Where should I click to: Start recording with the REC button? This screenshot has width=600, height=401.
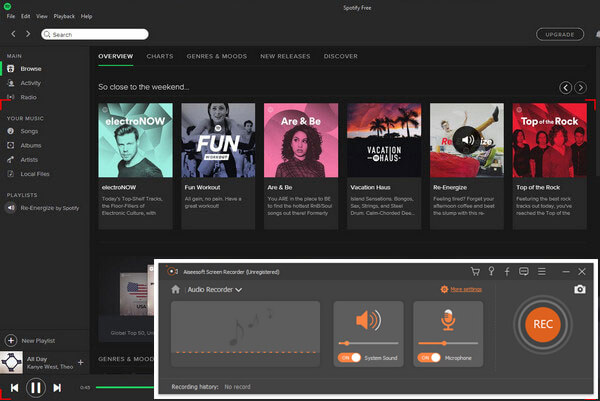pyautogui.click(x=543, y=324)
